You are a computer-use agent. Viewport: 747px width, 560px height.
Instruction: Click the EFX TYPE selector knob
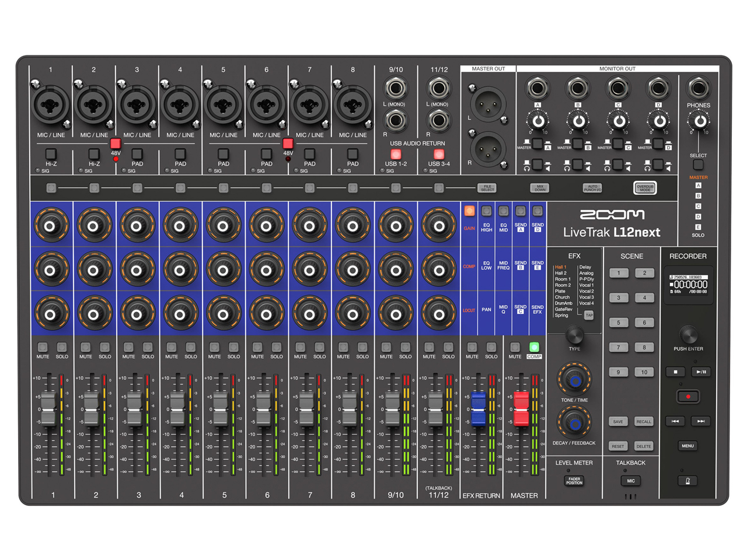[575, 335]
